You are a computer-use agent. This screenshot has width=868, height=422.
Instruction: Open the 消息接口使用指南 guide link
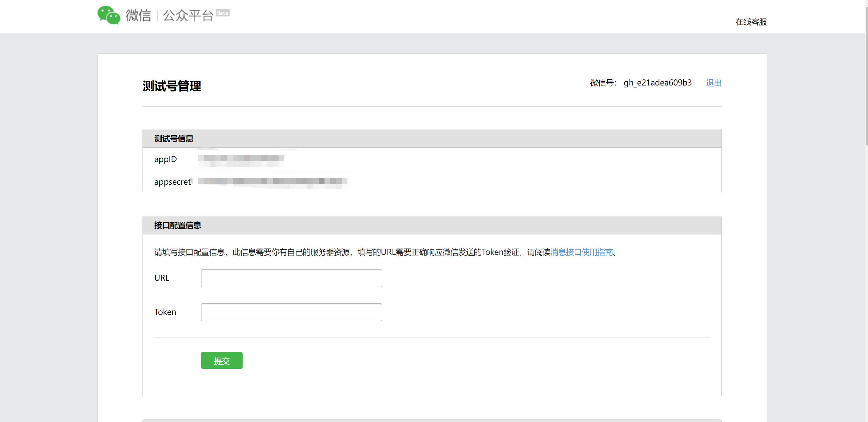pos(581,252)
